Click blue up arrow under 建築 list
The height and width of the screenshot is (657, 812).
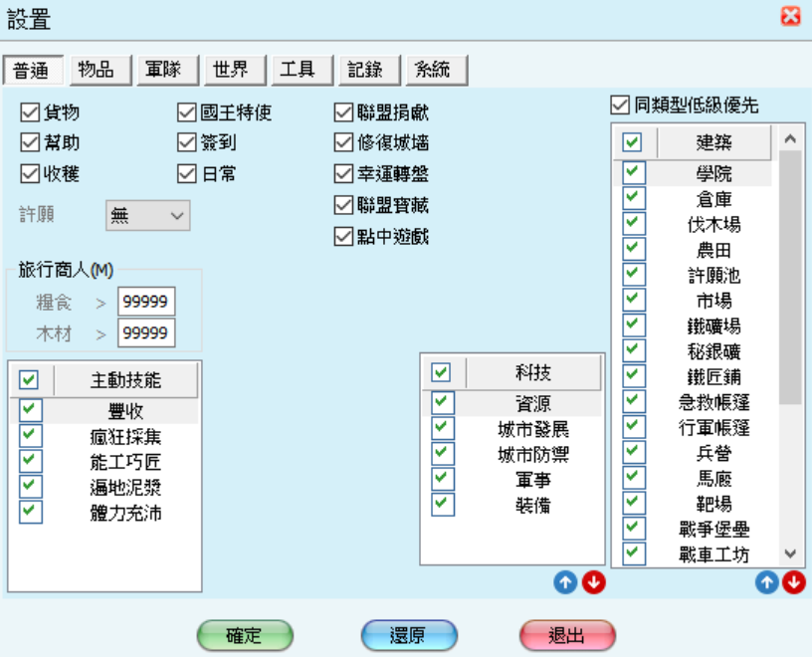766,582
